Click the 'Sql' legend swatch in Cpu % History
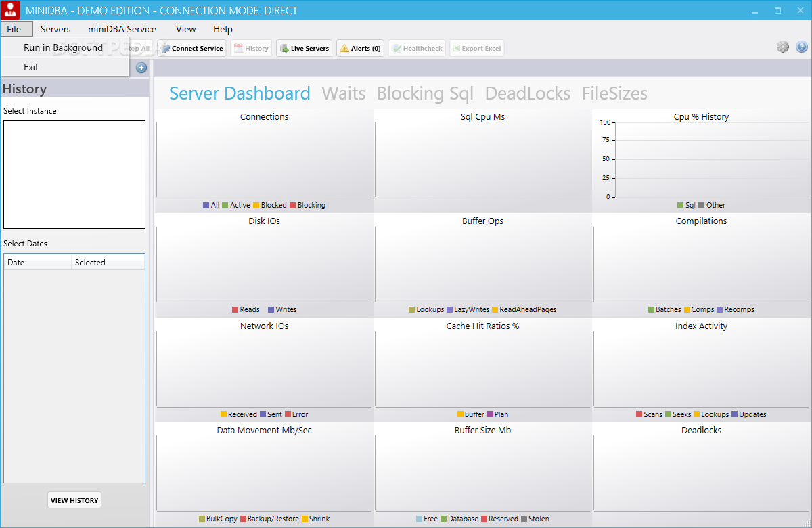 coord(680,205)
